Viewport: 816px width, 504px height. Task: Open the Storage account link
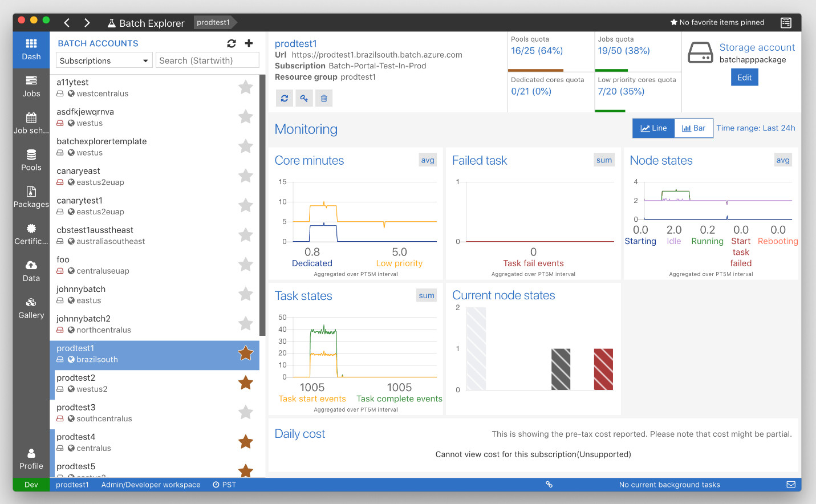757,47
